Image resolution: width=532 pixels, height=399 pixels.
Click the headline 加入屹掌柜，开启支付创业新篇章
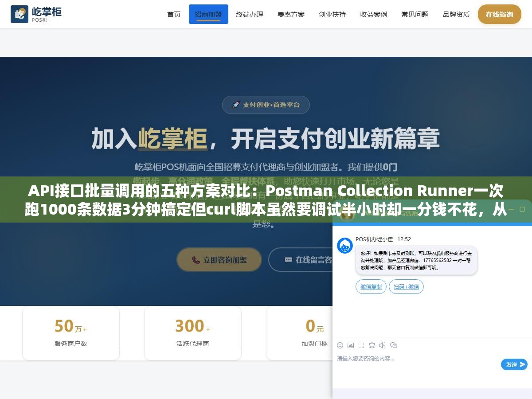pos(266,138)
